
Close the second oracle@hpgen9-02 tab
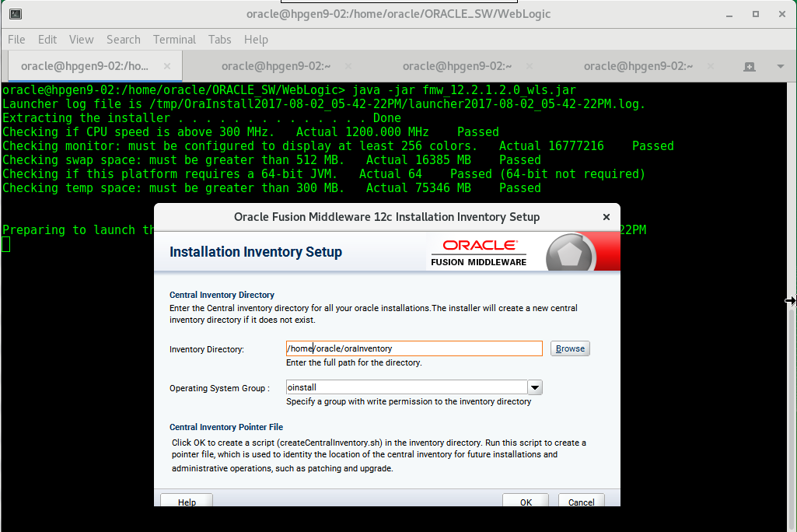347,66
